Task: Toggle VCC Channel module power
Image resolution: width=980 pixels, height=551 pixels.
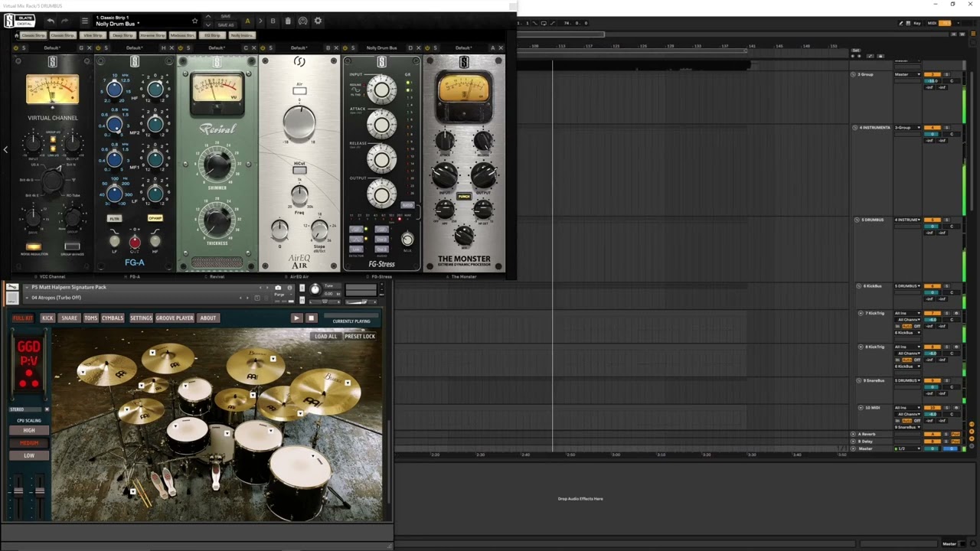Action: point(17,48)
